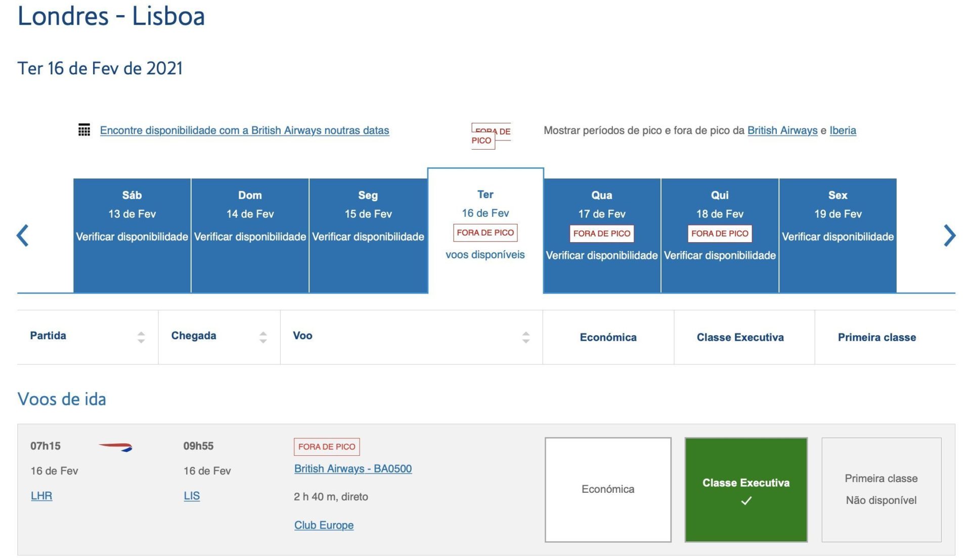The image size is (971, 560).
Task: Click the British Airways logo on flight row
Action: click(115, 447)
